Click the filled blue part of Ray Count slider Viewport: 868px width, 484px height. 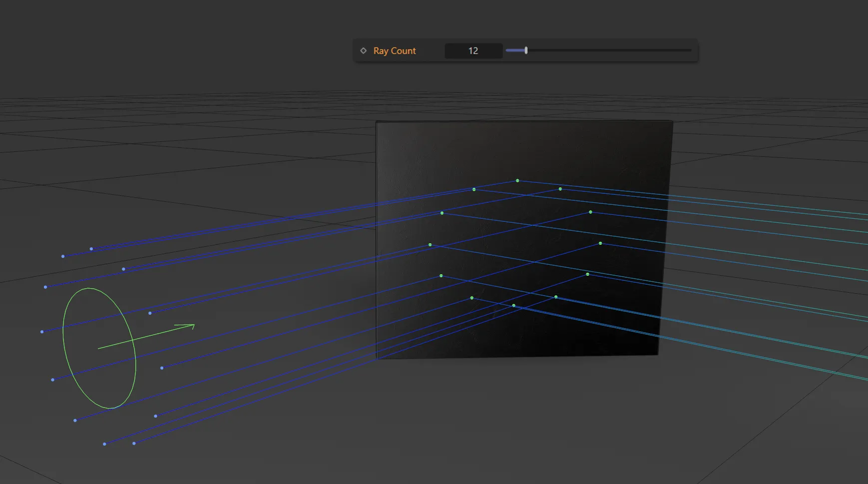pos(515,50)
